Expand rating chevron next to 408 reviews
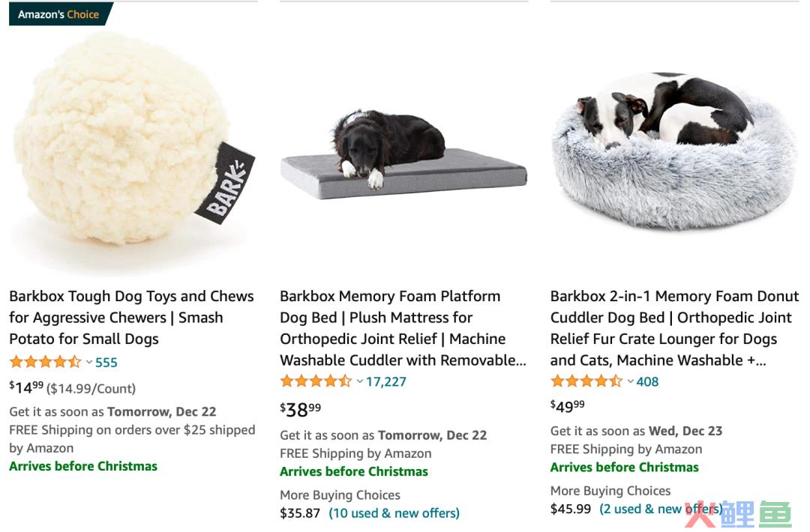810x532 pixels. click(x=630, y=382)
